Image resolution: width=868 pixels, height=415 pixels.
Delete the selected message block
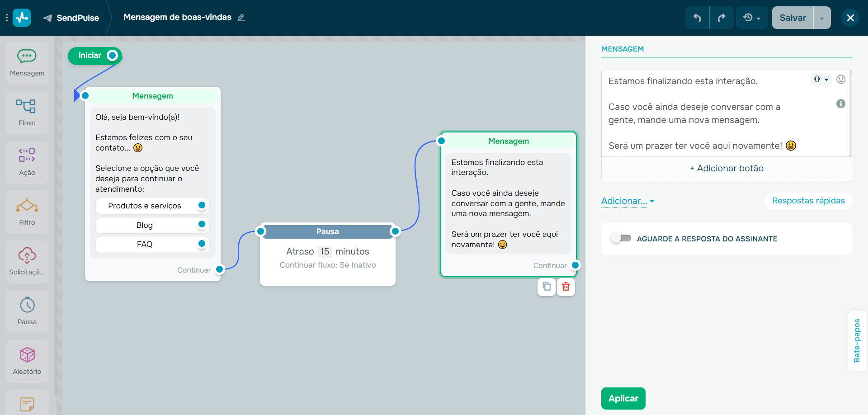(x=566, y=287)
